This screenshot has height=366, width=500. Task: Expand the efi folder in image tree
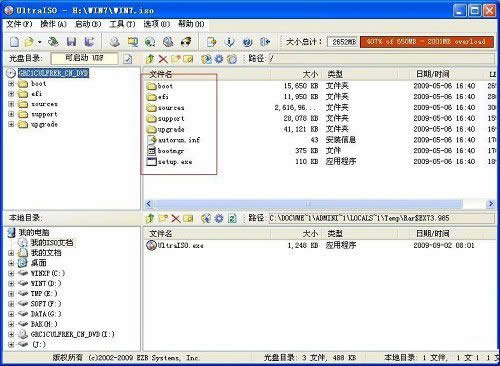(x=11, y=94)
